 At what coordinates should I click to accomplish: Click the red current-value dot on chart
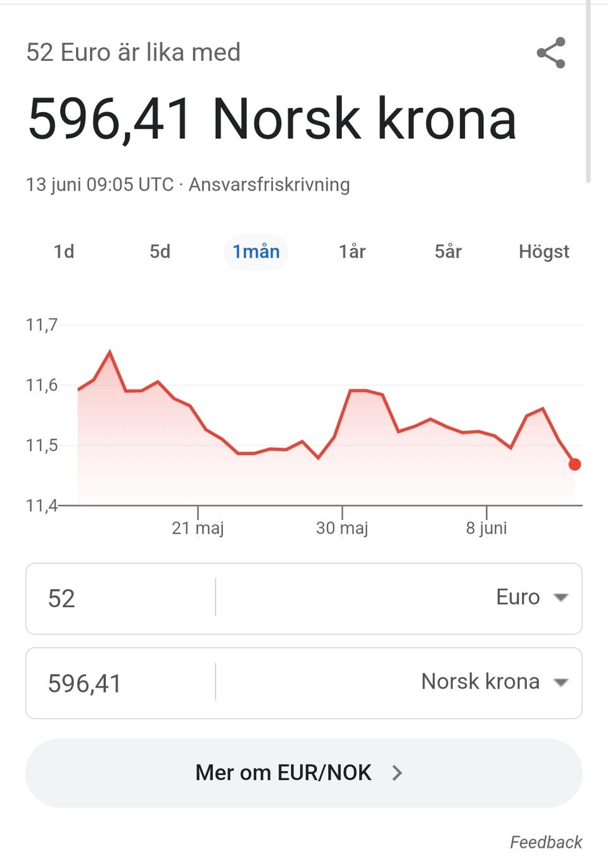[x=574, y=464]
